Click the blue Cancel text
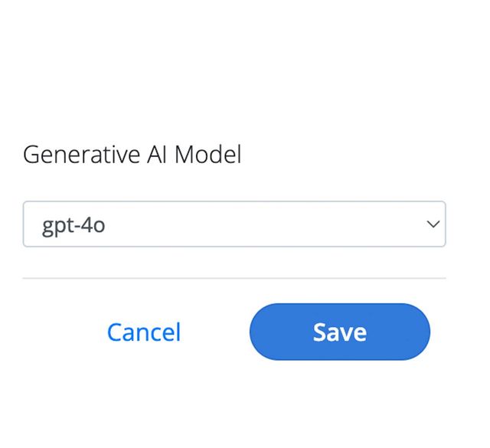Image resolution: width=490 pixels, height=448 pixels. click(x=144, y=332)
